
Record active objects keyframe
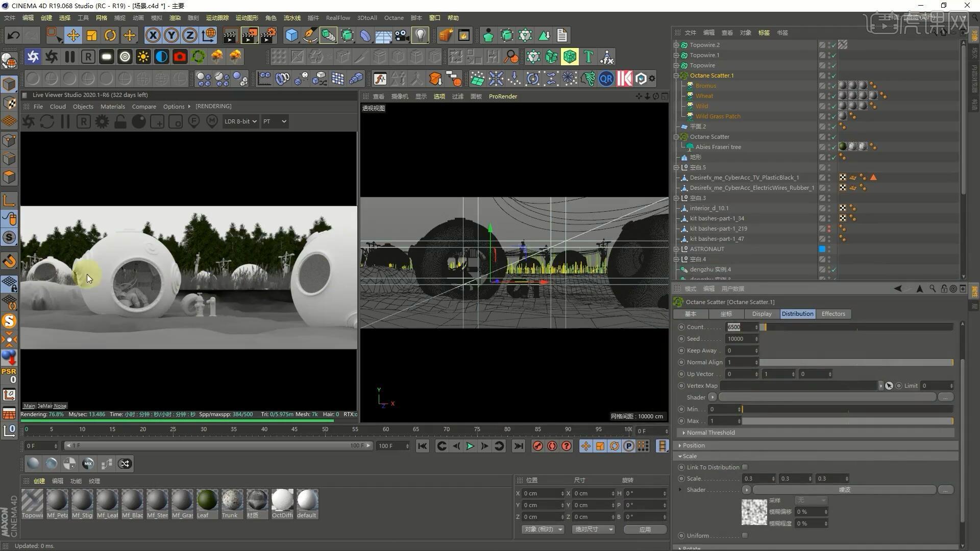click(x=537, y=446)
